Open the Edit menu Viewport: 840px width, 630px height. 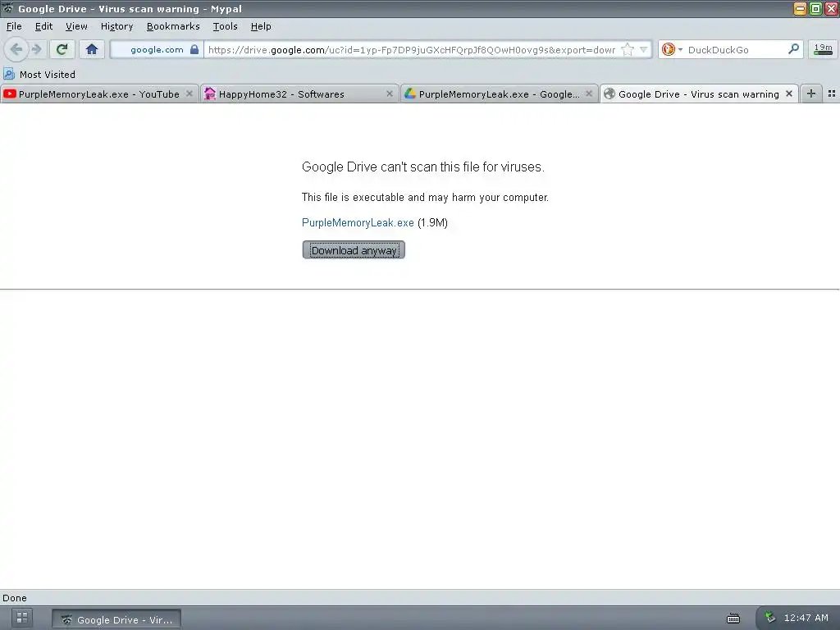click(x=44, y=26)
